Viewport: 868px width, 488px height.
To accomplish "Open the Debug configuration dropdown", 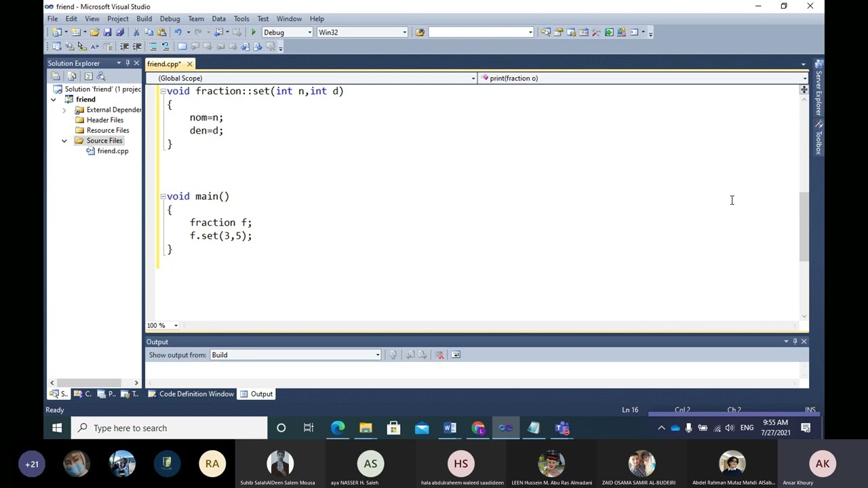I will click(310, 32).
